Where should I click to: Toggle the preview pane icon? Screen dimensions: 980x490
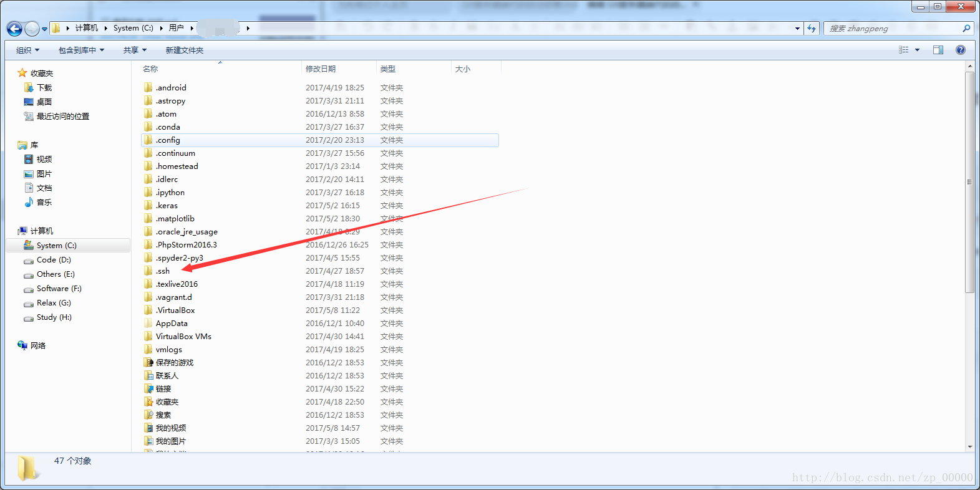point(938,50)
